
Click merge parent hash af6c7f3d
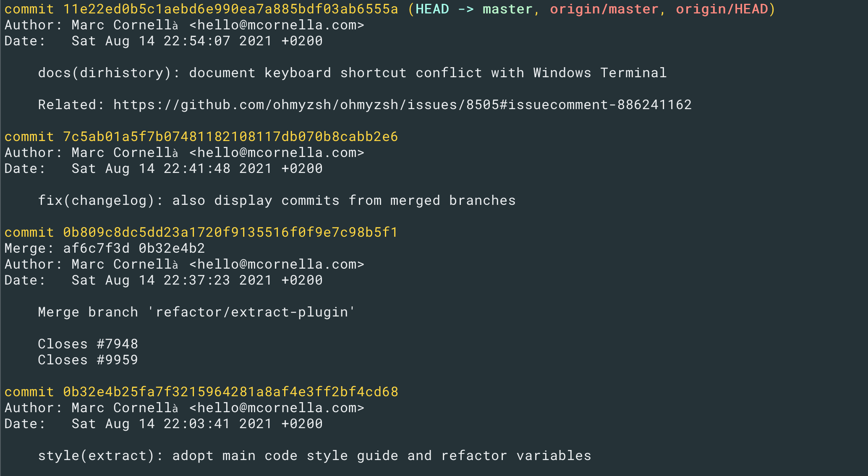pos(96,248)
